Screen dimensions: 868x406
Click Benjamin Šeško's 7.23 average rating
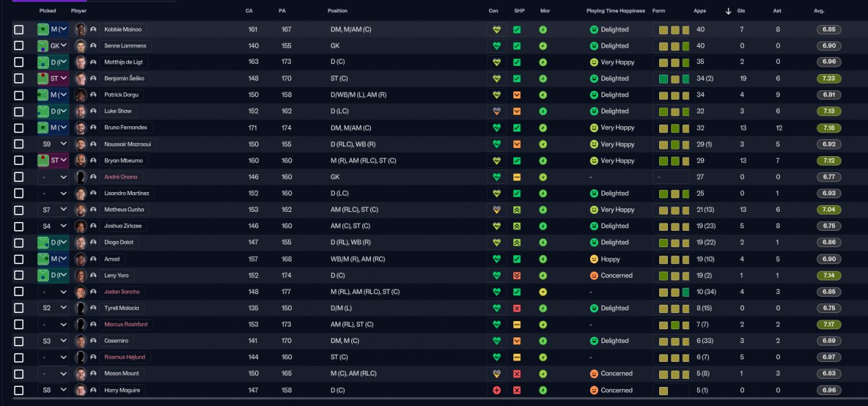tap(830, 79)
